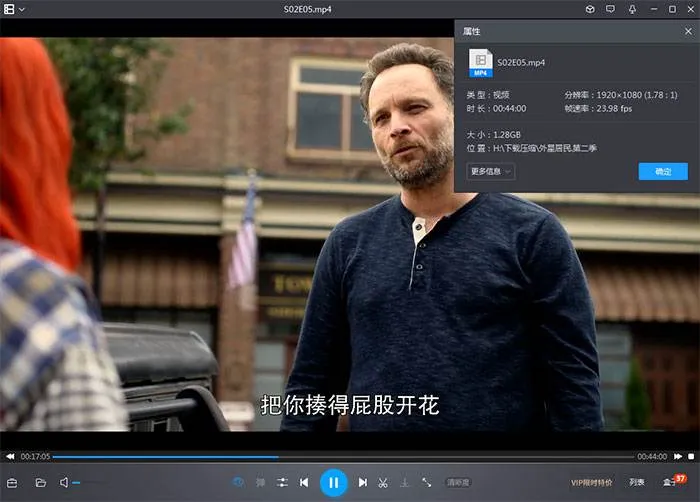Screen dimensions: 700x502
Task: Open the 盒子 box button with badge
Action: click(673, 481)
